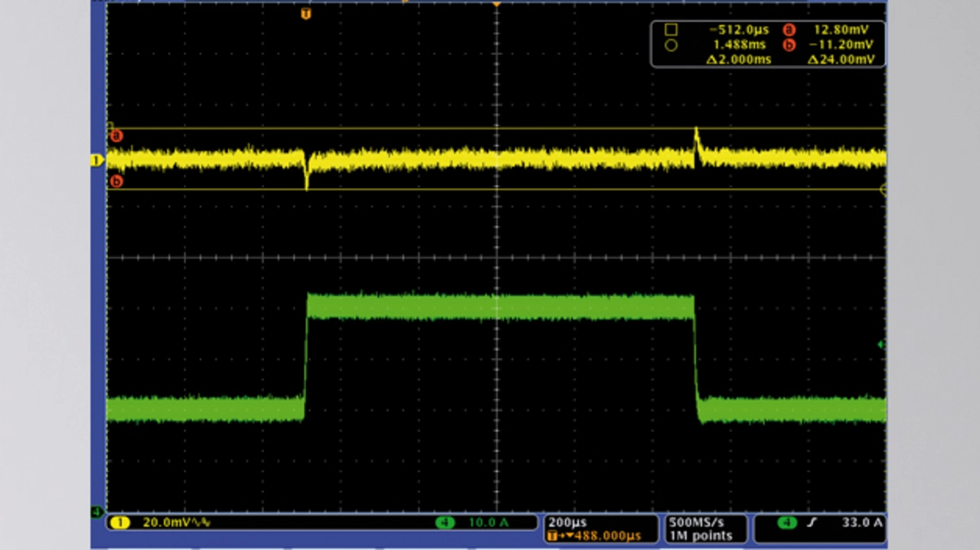This screenshot has height=550, width=980.
Task: Click the red cursor b badge in readout
Action: tap(789, 45)
